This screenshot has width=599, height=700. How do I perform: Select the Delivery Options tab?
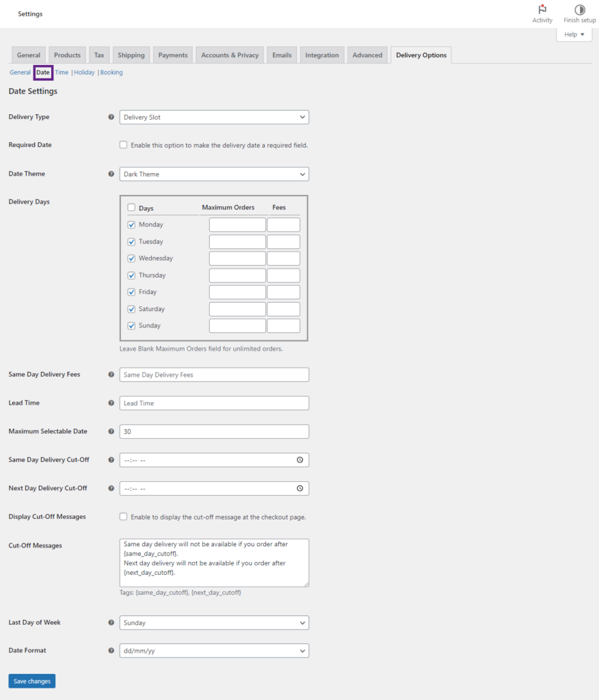coord(421,55)
